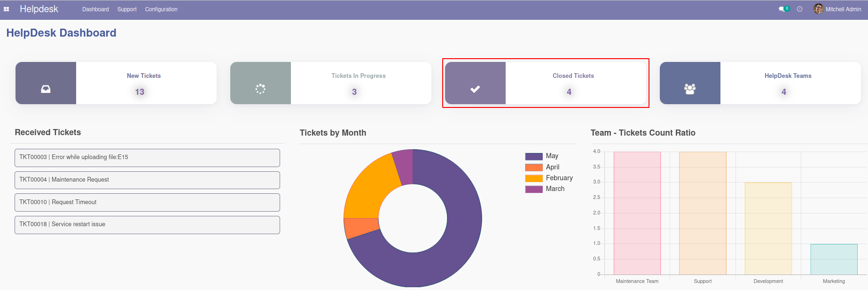The width and height of the screenshot is (868, 290).
Task: Open the conversations icon with badge
Action: (782, 9)
